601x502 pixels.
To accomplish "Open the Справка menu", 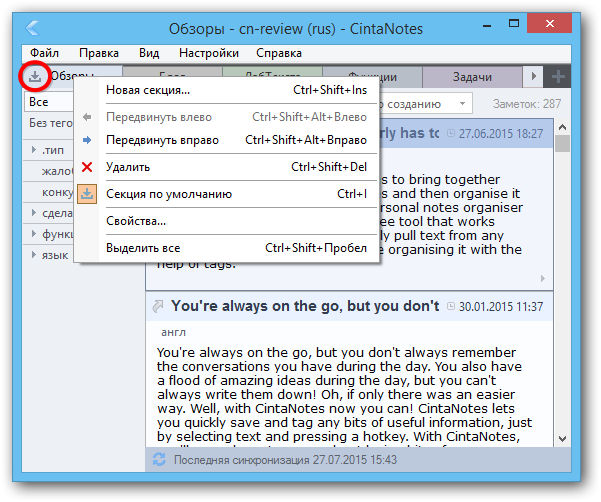I will click(279, 53).
